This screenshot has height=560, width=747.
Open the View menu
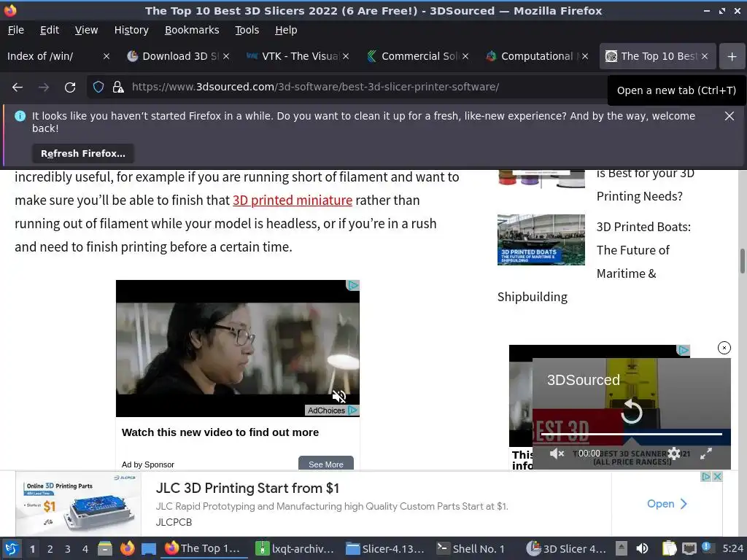(86, 30)
